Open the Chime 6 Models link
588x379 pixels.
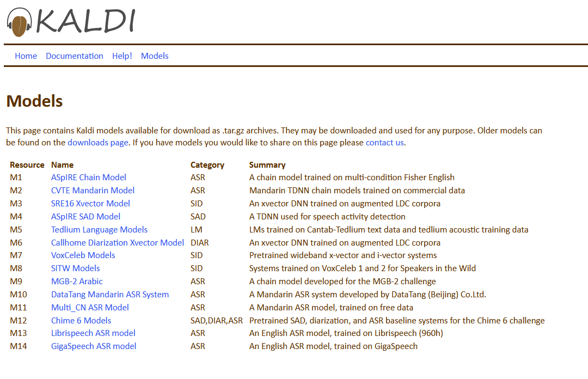coord(81,320)
